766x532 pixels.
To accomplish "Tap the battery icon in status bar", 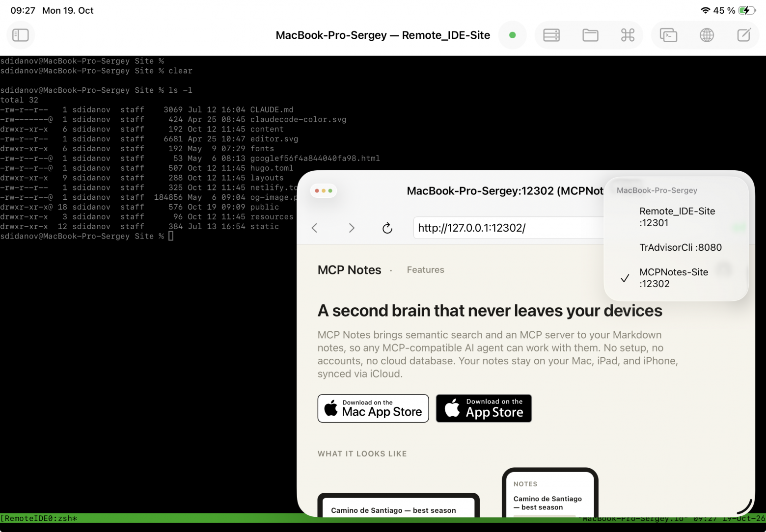I will (x=746, y=10).
